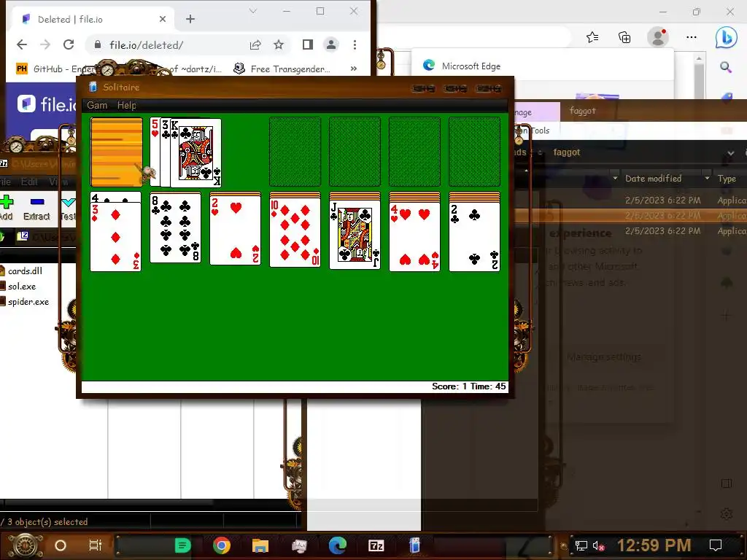Viewport: 747px width, 560px height.
Task: Open the Bing chat sidebar button
Action: pos(726,37)
